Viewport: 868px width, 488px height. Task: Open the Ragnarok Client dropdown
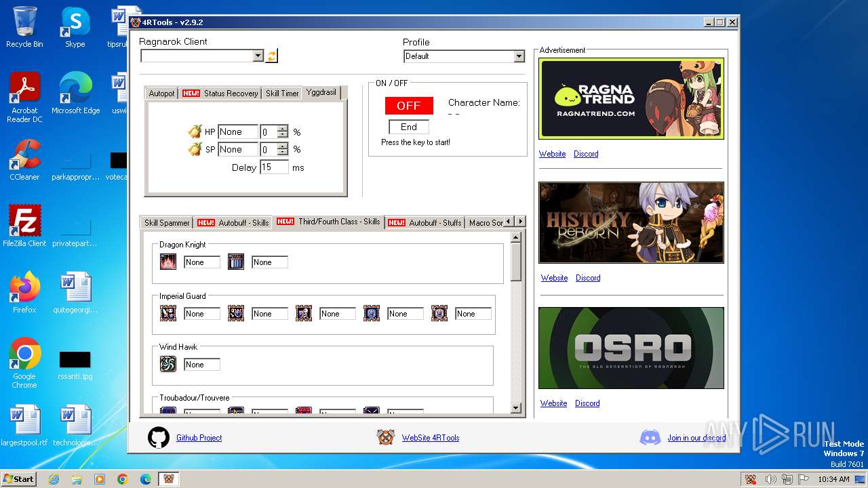pyautogui.click(x=258, y=56)
